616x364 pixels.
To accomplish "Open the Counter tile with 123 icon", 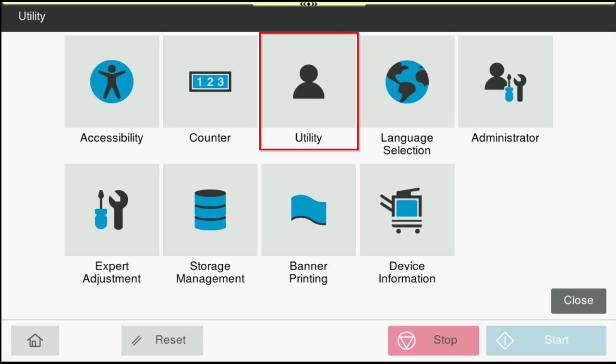I will [x=210, y=82].
